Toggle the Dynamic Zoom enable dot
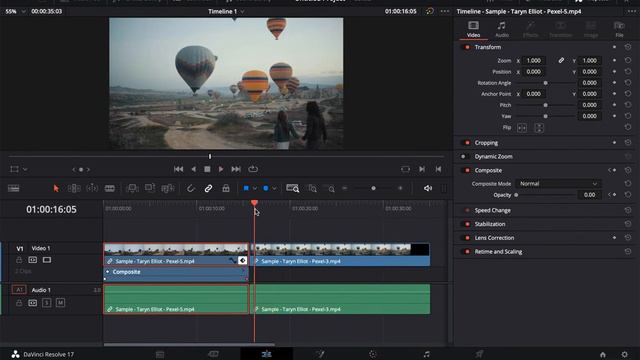The width and height of the screenshot is (640, 360). point(463,156)
